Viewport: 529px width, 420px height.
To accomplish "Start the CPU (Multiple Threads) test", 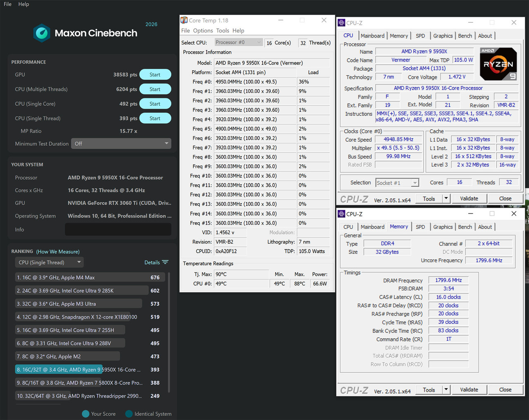I will (155, 89).
